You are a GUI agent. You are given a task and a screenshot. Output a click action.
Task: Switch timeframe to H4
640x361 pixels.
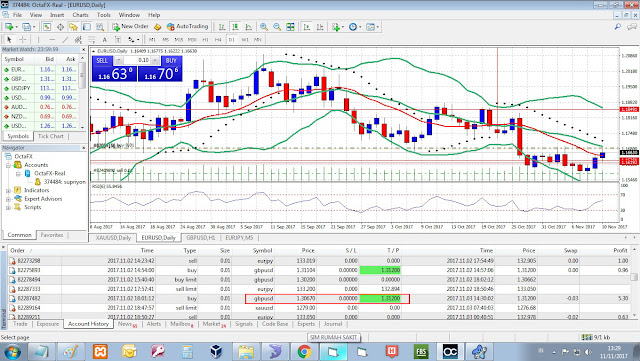[218, 40]
